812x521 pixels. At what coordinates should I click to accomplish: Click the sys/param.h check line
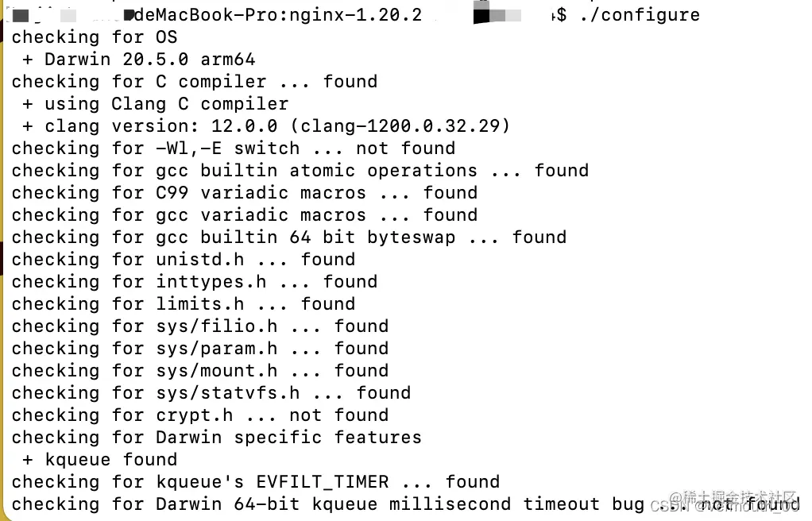coord(200,349)
